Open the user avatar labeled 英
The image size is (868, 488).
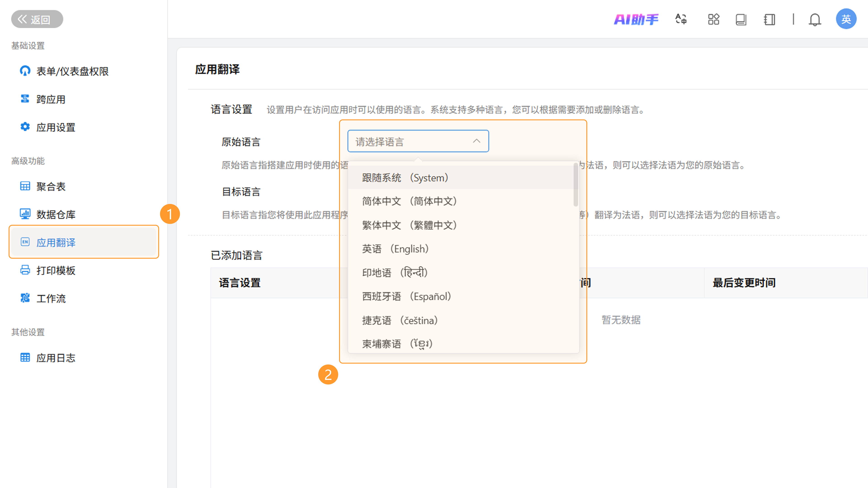[x=846, y=19]
